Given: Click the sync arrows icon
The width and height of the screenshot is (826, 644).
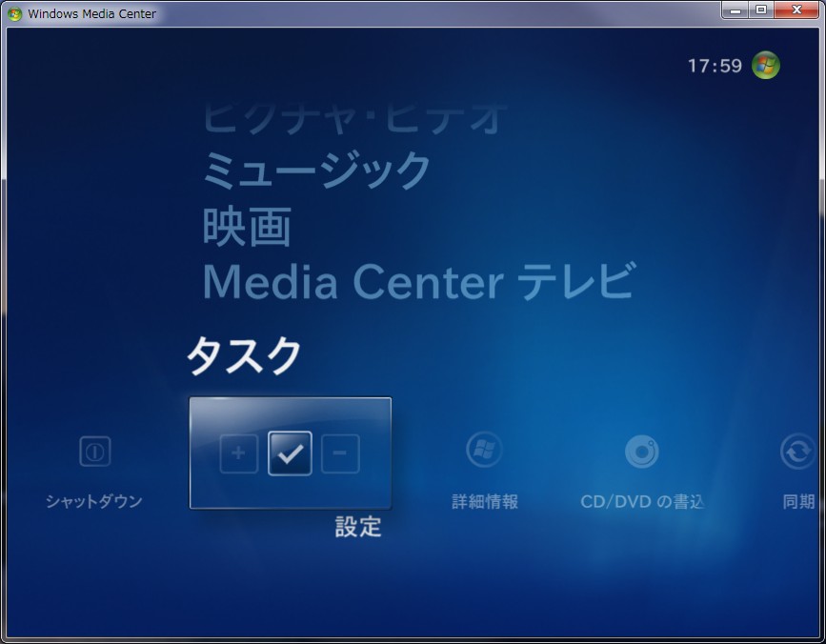Looking at the screenshot, I should tap(797, 451).
